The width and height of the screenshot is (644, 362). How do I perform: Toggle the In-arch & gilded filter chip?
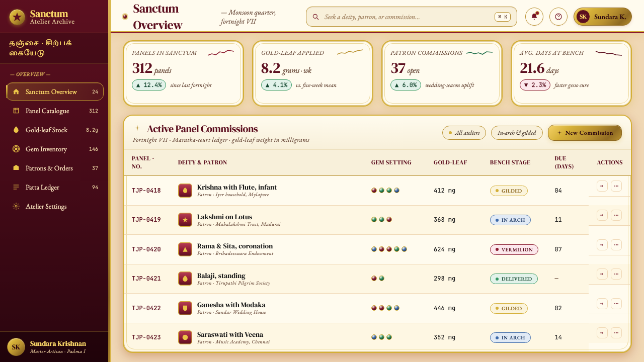point(517,133)
